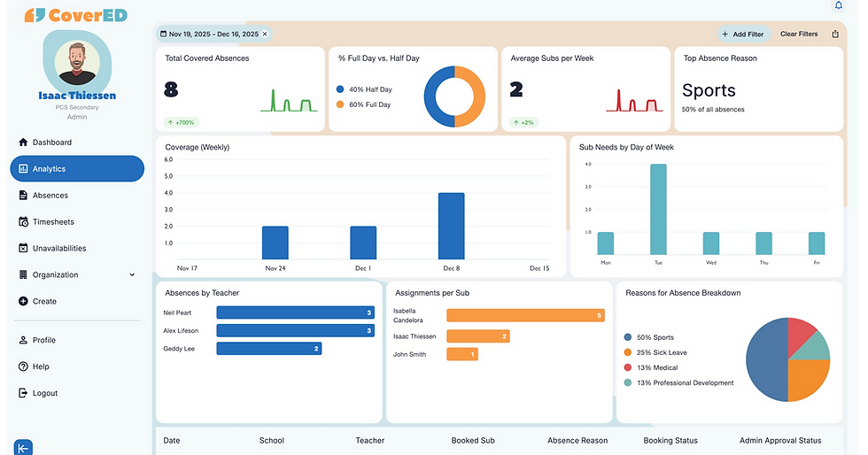The width and height of the screenshot is (868, 455).
Task: Click the Absence Reason column header
Action: tap(577, 441)
